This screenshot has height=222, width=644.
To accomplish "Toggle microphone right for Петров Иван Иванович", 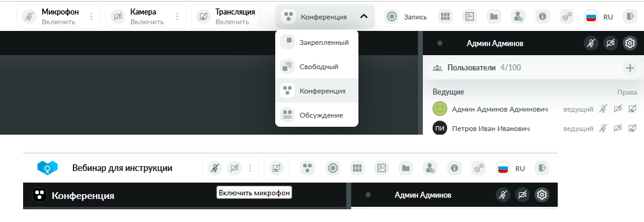I will click(603, 129).
